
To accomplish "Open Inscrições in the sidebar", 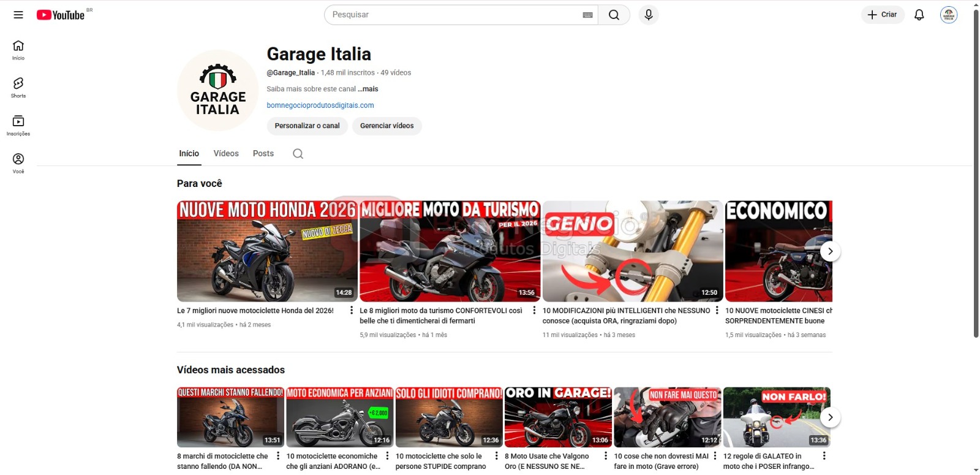I will pos(18,126).
